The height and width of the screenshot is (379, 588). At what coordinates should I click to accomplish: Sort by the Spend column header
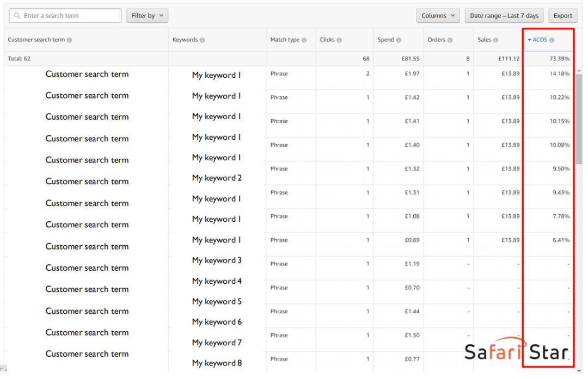click(385, 40)
